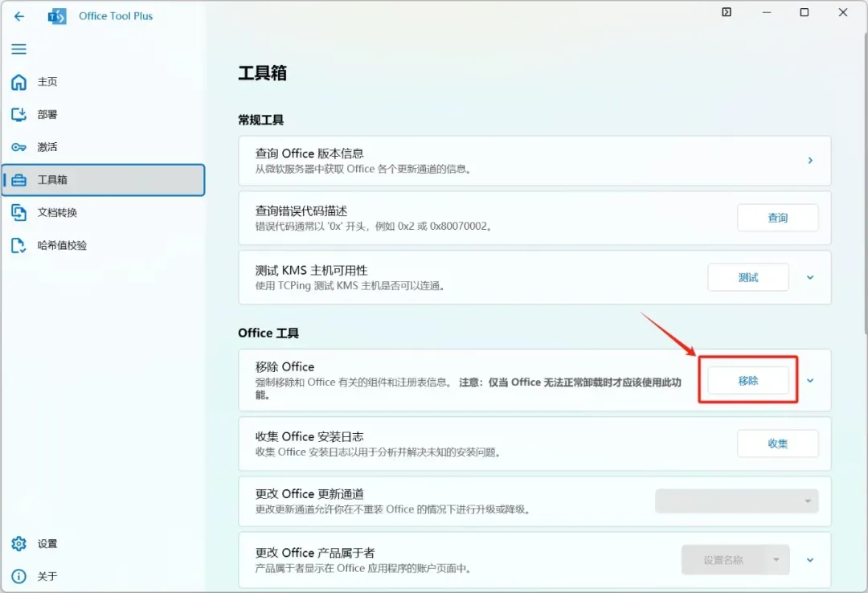Click the deploy icon beside 部署
Image resolution: width=868 pixels, height=593 pixels.
pyautogui.click(x=18, y=115)
